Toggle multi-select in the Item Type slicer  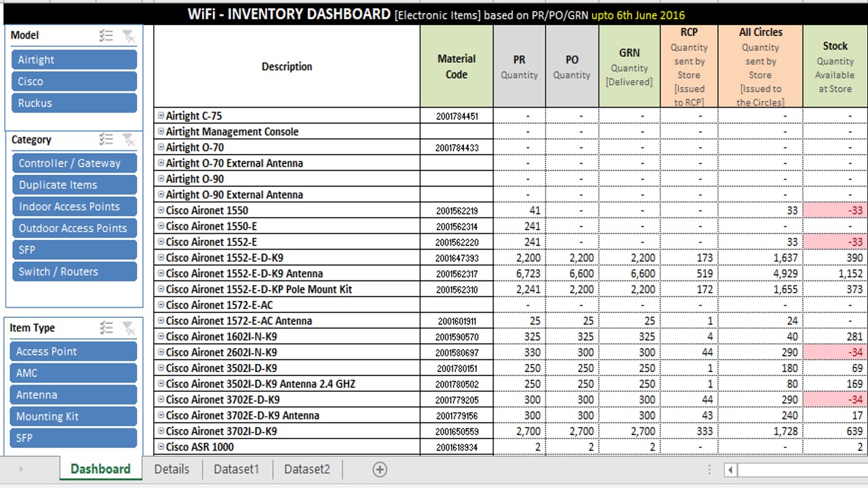click(106, 328)
